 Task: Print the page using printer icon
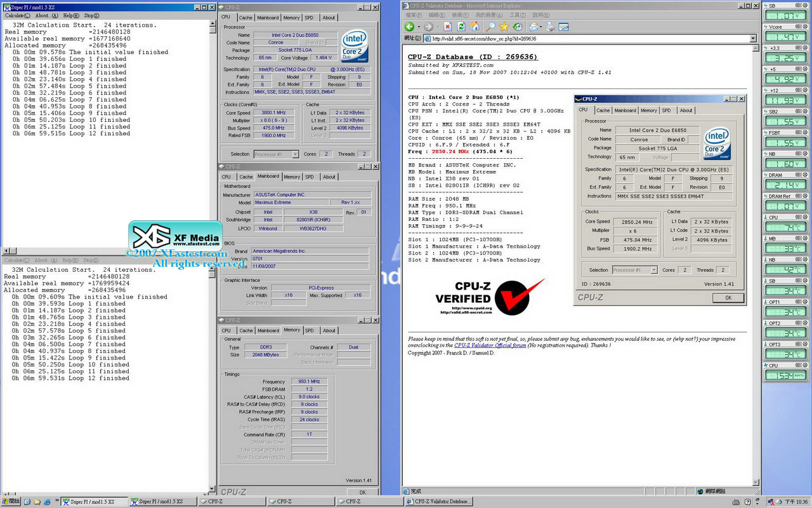(550, 27)
